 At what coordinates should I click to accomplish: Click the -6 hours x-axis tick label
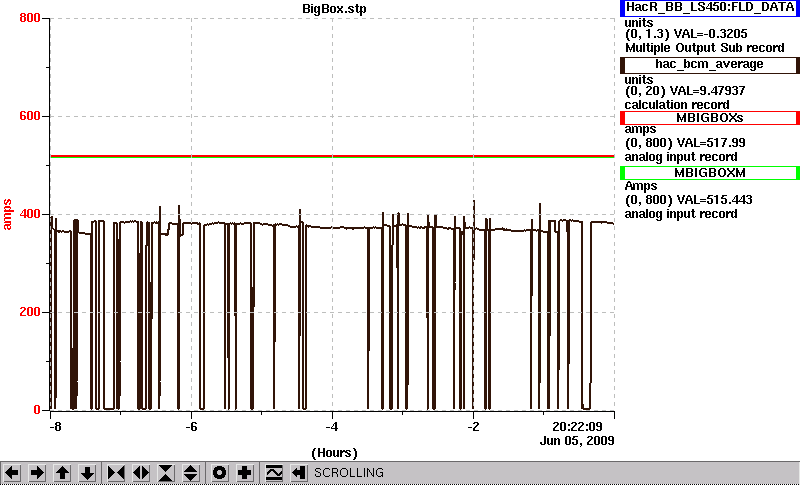pos(191,426)
